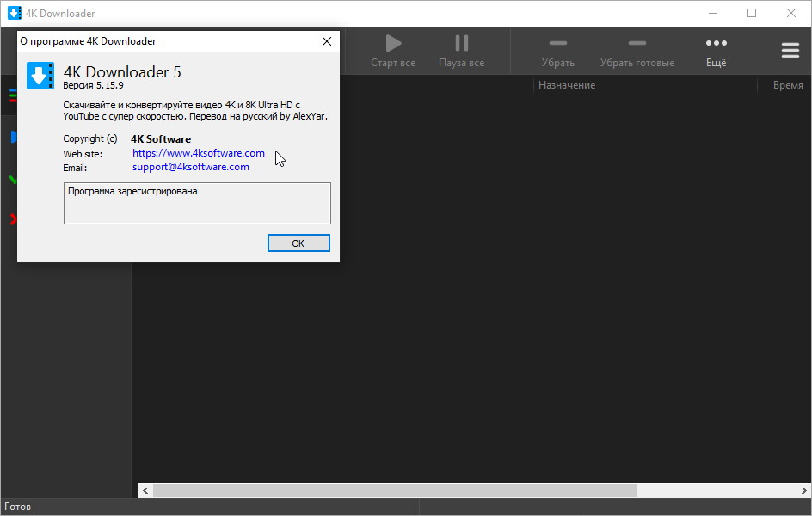
Task: Click the Время column header
Action: [x=788, y=85]
